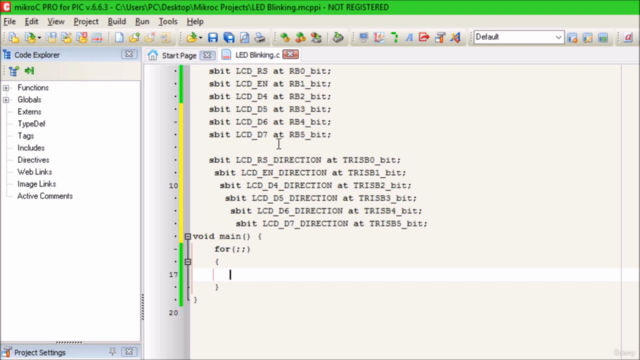Click the Save Project toolbar icon

(x=51, y=38)
